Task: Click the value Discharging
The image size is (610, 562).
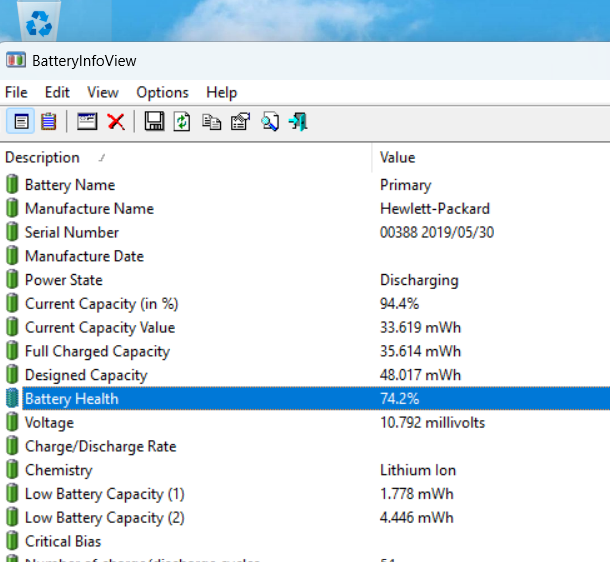Action: 419,280
